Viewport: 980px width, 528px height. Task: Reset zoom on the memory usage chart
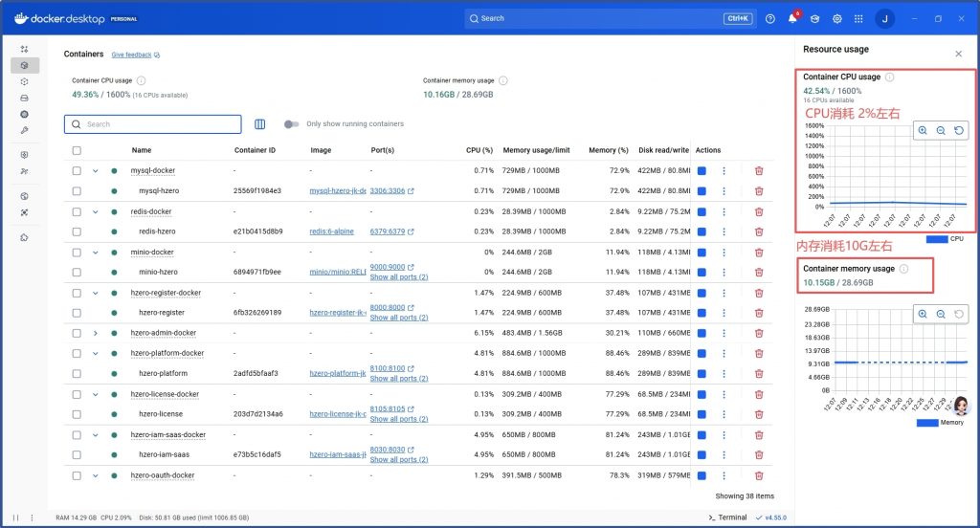(960, 314)
